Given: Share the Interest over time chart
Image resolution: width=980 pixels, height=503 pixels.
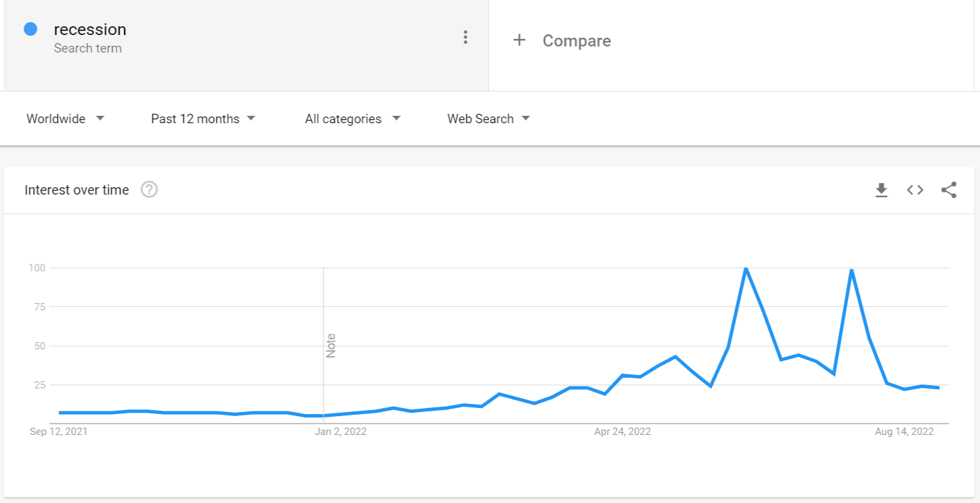Looking at the screenshot, I should (949, 190).
